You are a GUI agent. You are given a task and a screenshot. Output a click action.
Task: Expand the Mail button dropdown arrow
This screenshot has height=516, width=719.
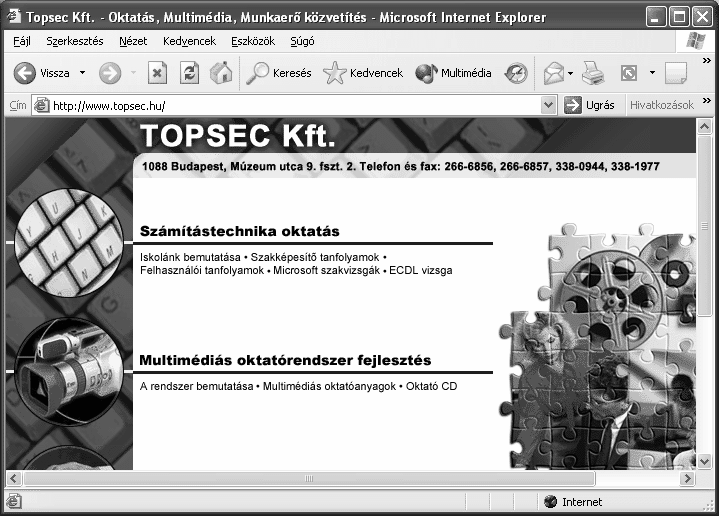[x=570, y=73]
